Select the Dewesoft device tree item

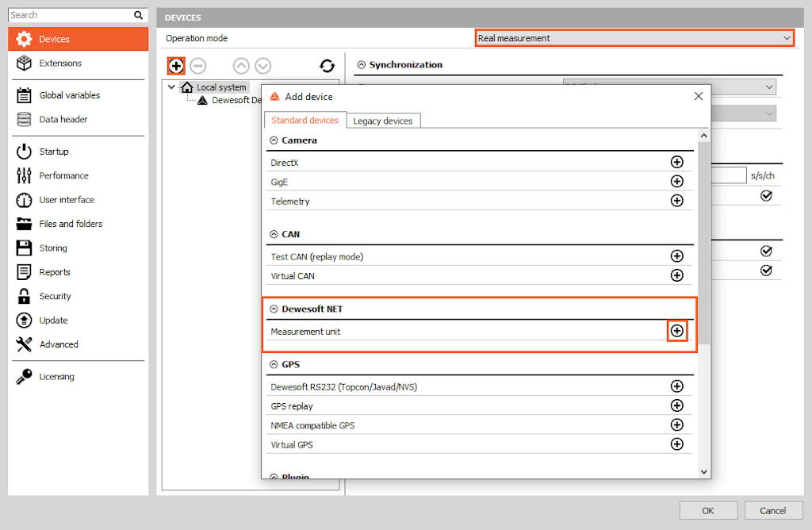tap(229, 100)
